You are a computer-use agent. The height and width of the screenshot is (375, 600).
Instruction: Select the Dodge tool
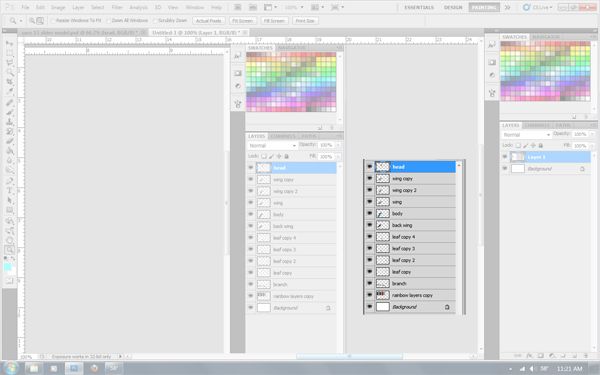point(9,171)
